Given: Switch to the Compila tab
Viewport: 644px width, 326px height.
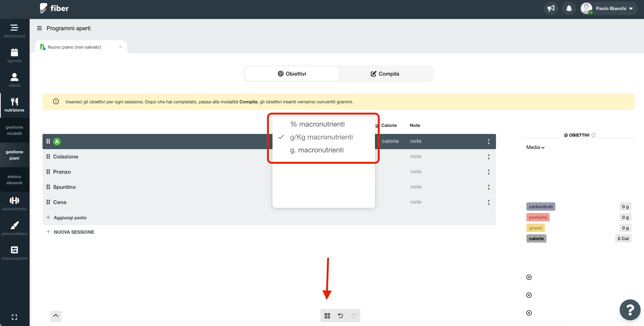Looking at the screenshot, I should tap(385, 74).
